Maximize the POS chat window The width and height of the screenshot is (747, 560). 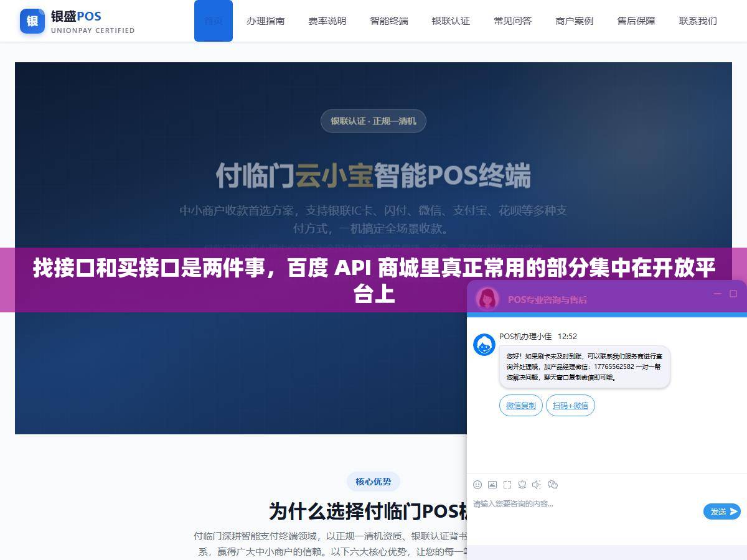tap(733, 294)
